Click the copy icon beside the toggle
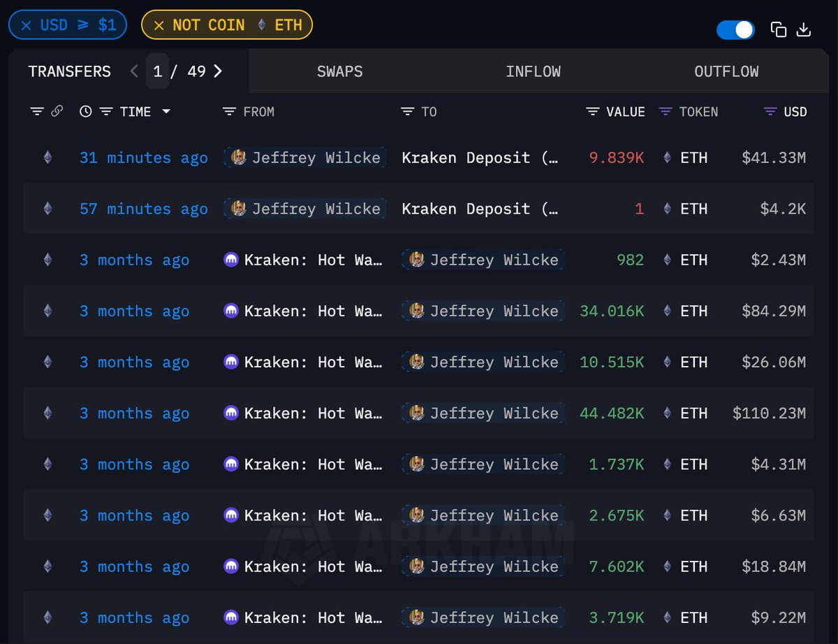The image size is (838, 644). click(779, 29)
